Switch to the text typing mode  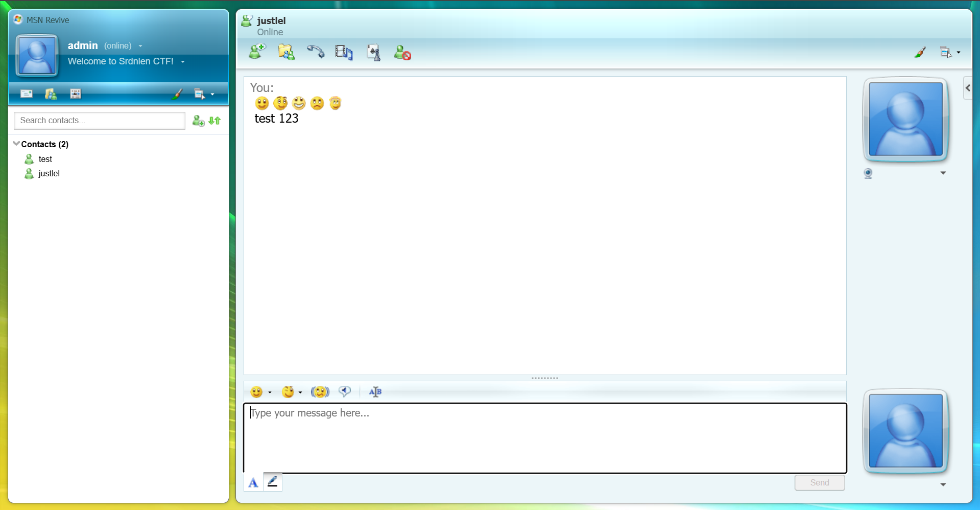[253, 482]
